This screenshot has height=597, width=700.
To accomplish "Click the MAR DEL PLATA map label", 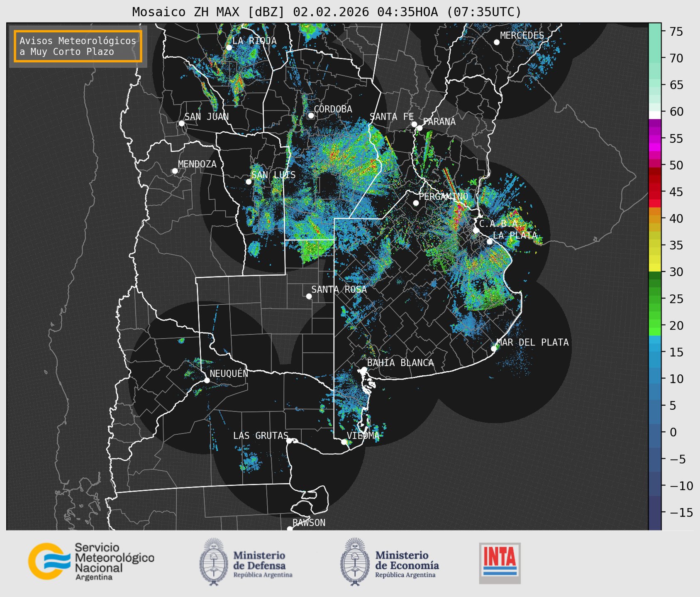I will [532, 343].
